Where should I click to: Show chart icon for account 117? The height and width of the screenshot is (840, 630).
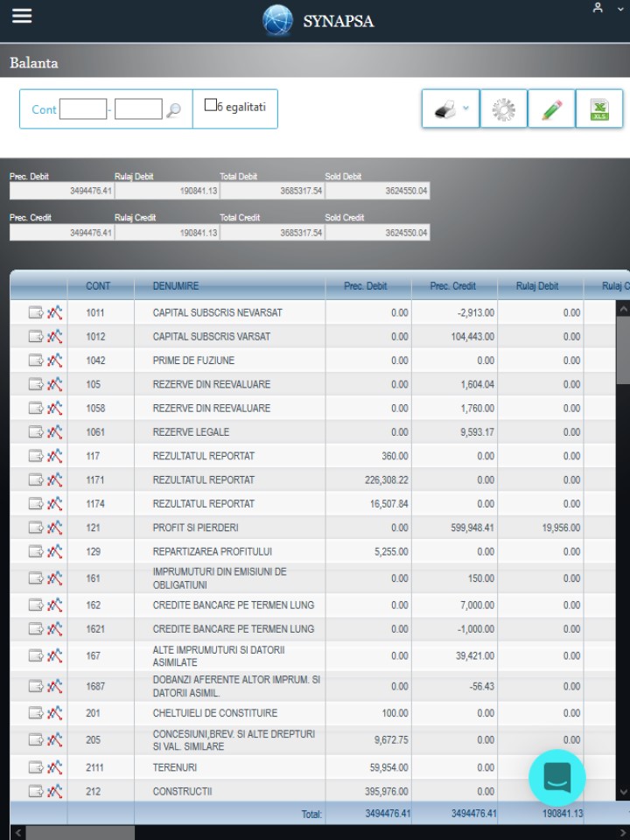coord(54,456)
